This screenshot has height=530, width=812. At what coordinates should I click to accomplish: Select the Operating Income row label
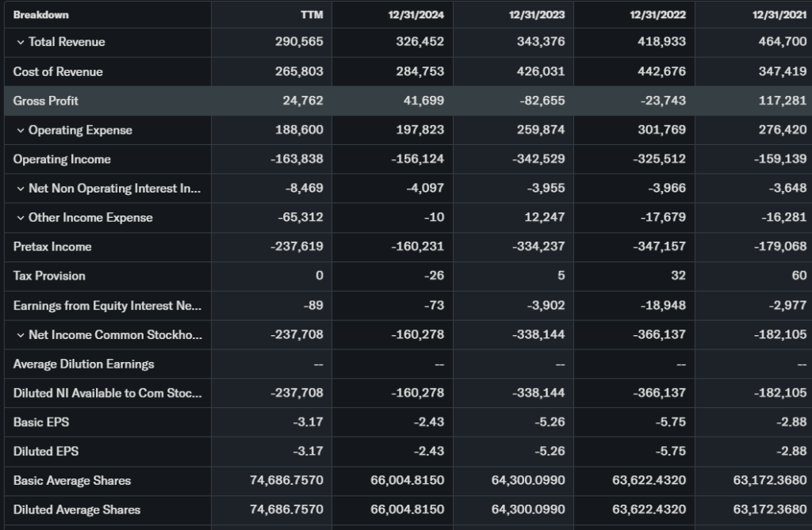(62, 159)
